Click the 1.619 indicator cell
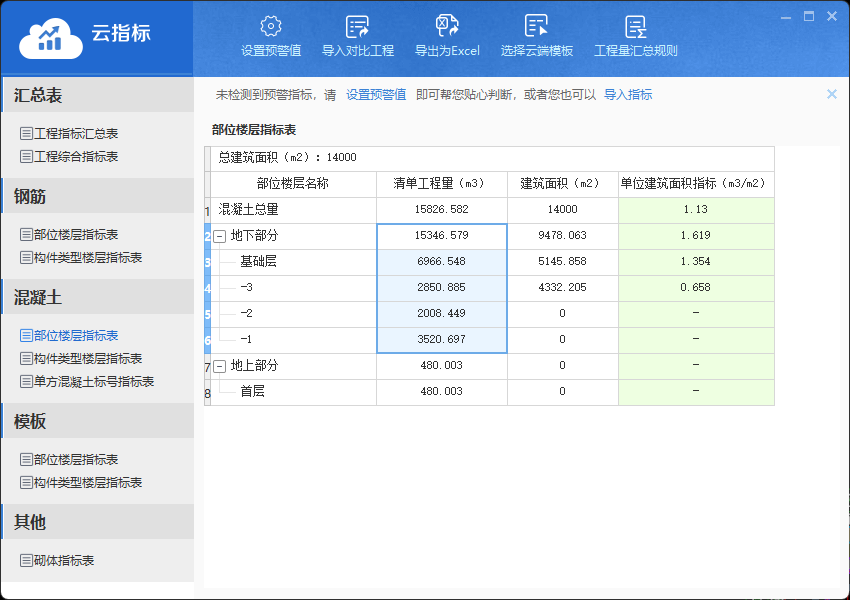The height and width of the screenshot is (600, 850). click(696, 236)
